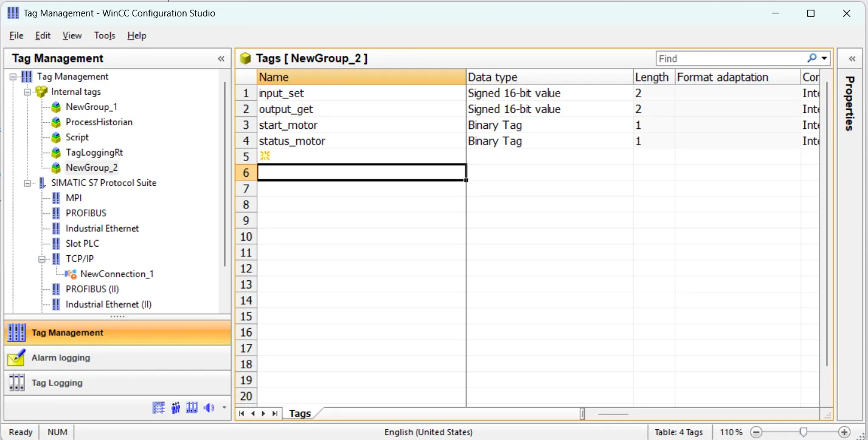Select the MPI channel unit
Screen dimensions: 868x440
pyautogui.click(x=74, y=198)
